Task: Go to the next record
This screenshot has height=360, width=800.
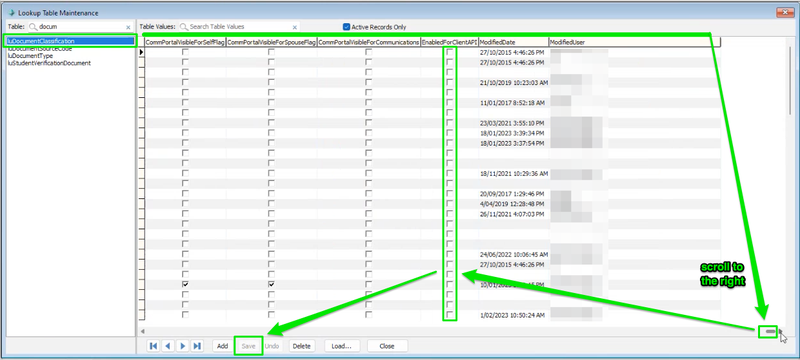Action: pyautogui.click(x=182, y=346)
